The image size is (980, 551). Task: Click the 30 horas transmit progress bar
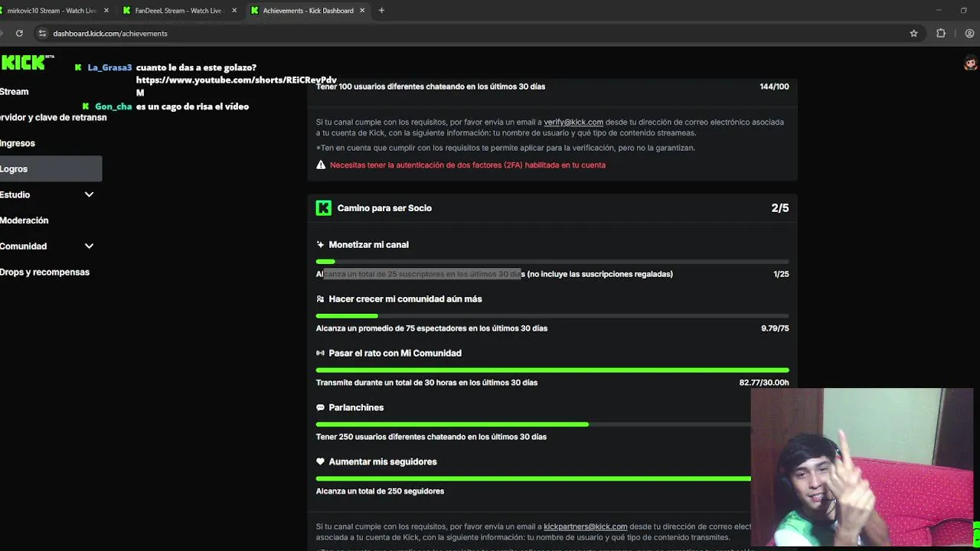[552, 370]
